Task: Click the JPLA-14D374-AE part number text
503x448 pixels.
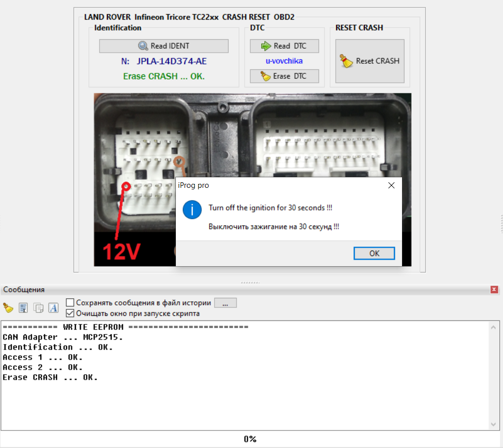Action: (x=172, y=61)
